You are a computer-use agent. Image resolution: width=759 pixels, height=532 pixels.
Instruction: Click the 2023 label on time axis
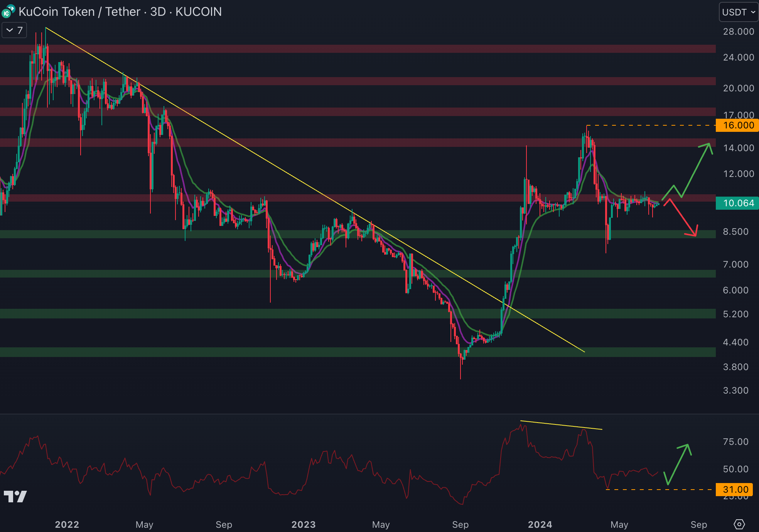pos(303,524)
